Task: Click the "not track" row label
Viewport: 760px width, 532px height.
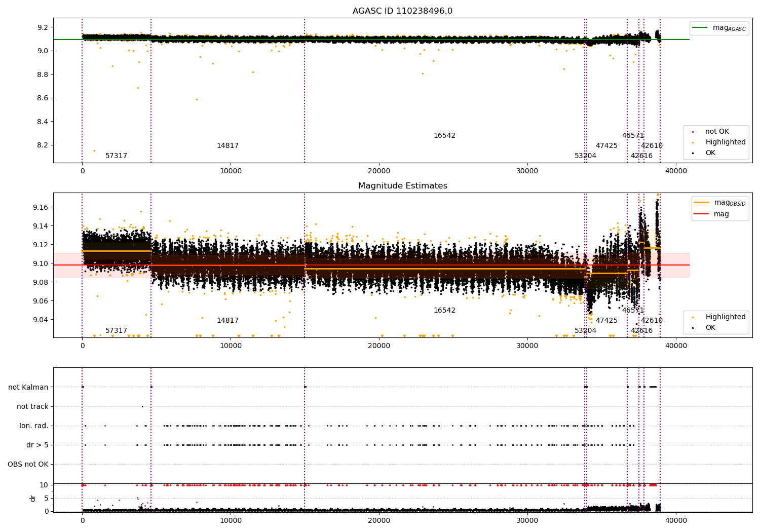Action: click(x=32, y=406)
